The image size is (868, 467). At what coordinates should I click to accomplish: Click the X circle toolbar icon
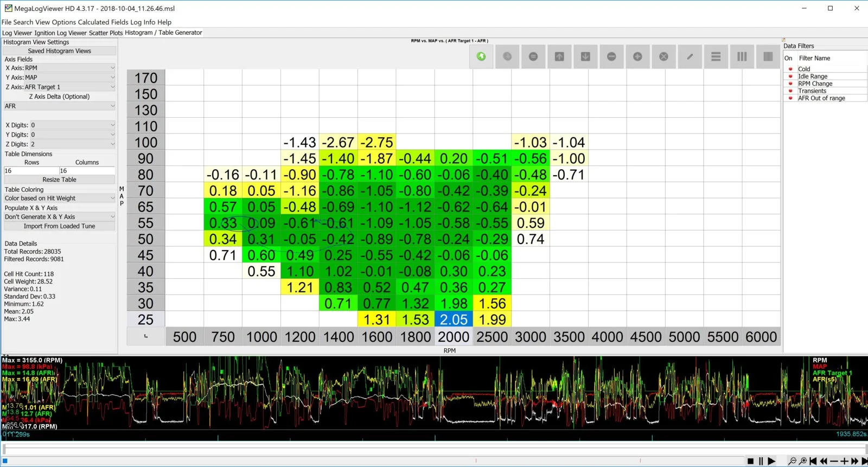tap(663, 56)
